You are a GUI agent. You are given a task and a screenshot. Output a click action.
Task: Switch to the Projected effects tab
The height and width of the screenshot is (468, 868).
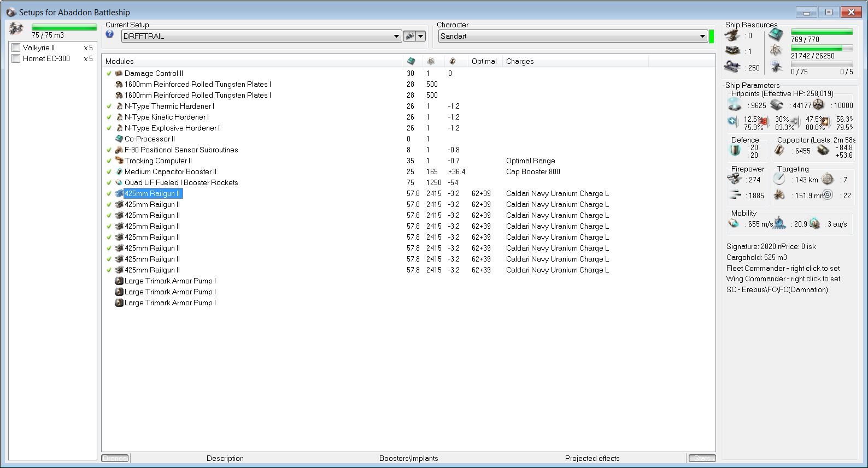pyautogui.click(x=593, y=458)
